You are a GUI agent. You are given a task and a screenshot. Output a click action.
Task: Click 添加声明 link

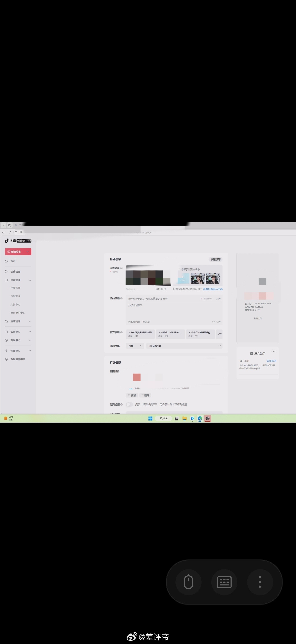coord(271,361)
